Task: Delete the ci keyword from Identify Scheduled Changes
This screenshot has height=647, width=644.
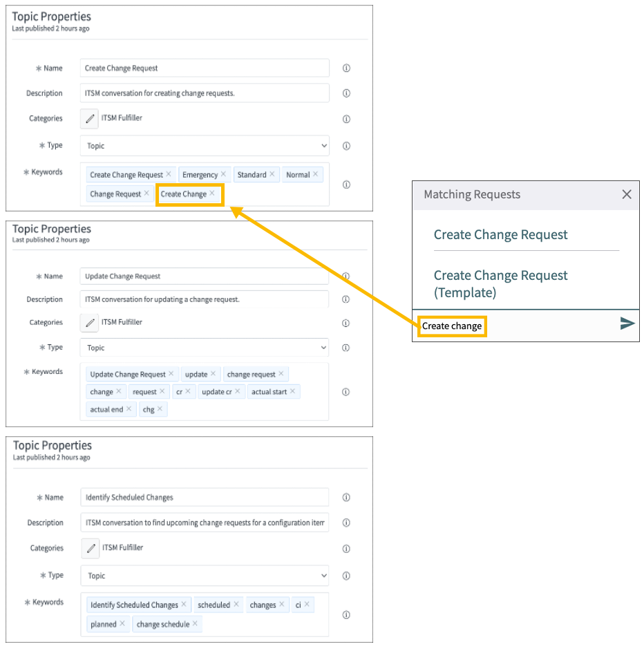Action: click(x=307, y=604)
